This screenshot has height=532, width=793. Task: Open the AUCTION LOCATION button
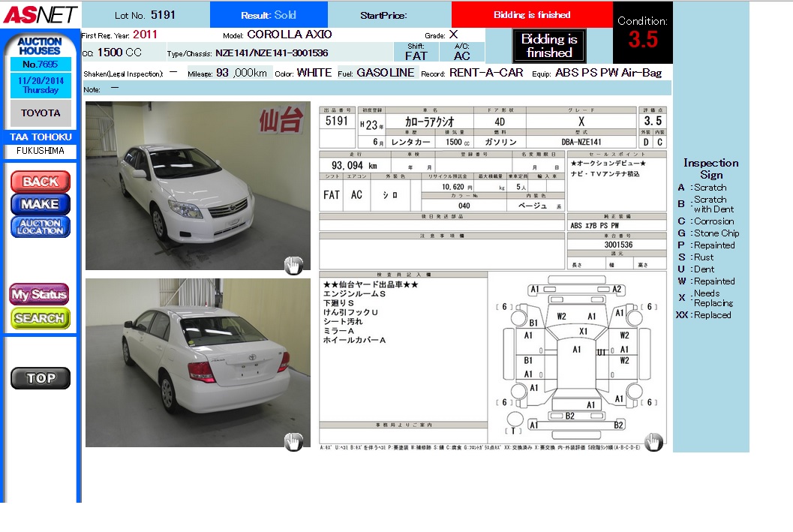click(x=41, y=227)
